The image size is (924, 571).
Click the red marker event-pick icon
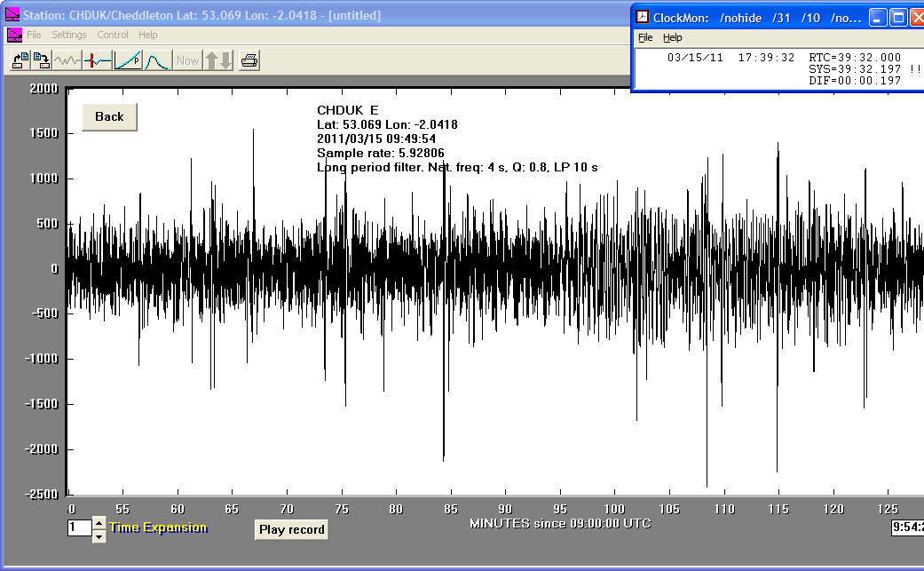[x=98, y=60]
